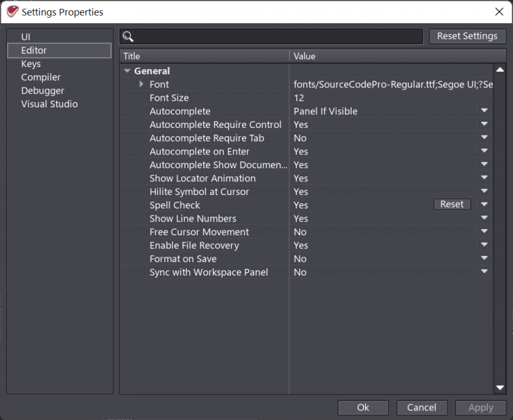The image size is (513, 420).
Task: Click the Reset button for Spell Check
Action: tap(451, 205)
